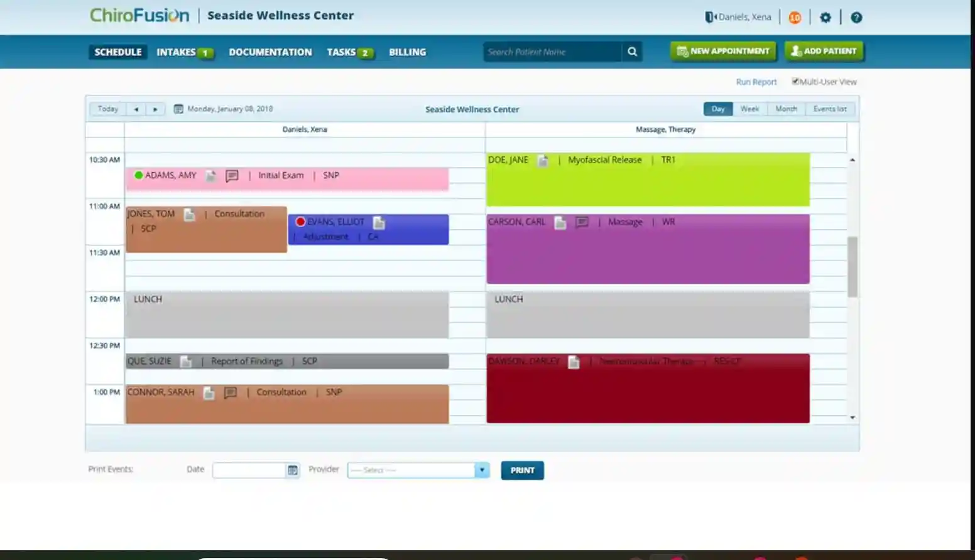Open the Provider select dropdown
This screenshot has height=560, width=975.
[481, 470]
